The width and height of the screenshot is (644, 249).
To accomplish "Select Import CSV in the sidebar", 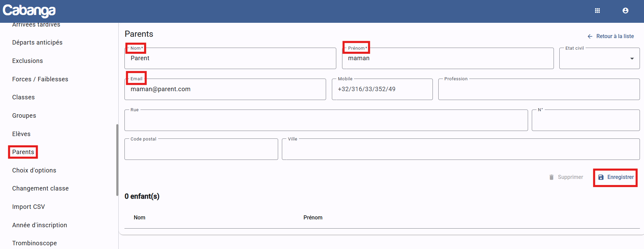I will (x=29, y=207).
